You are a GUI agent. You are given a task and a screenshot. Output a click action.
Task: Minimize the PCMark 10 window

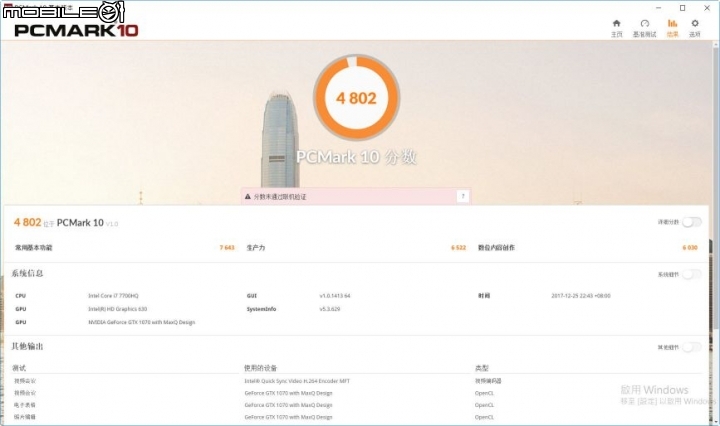(658, 8)
